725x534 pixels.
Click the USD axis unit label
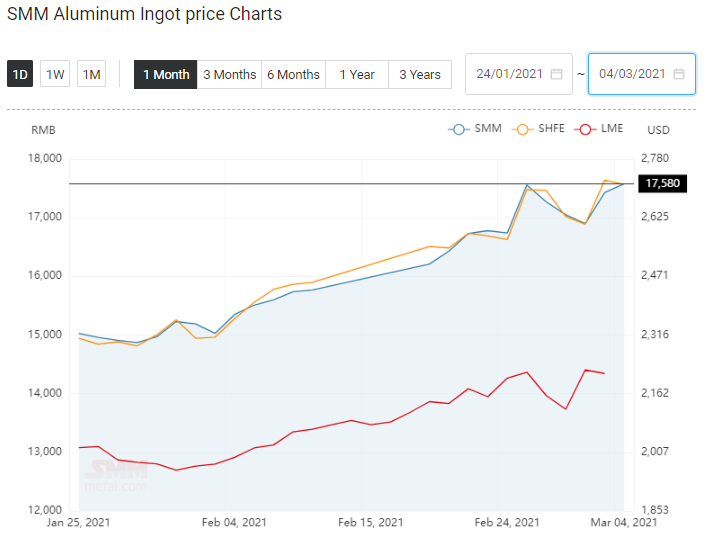[658, 130]
